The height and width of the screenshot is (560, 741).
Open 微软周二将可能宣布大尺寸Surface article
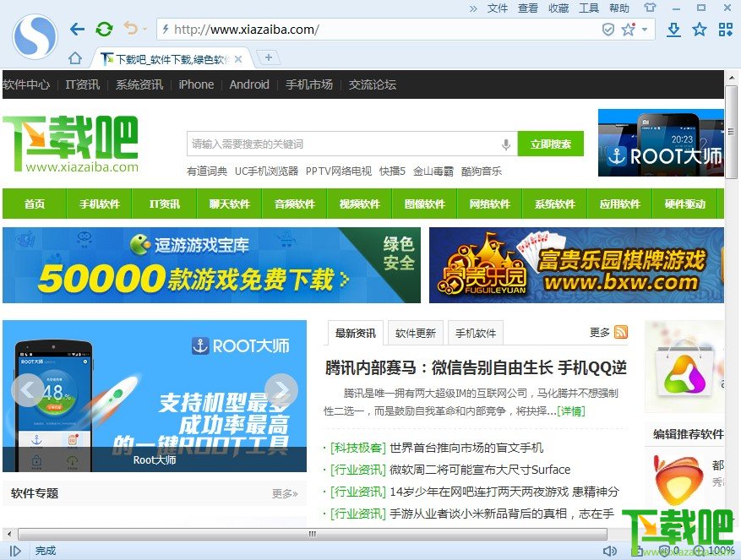click(480, 470)
